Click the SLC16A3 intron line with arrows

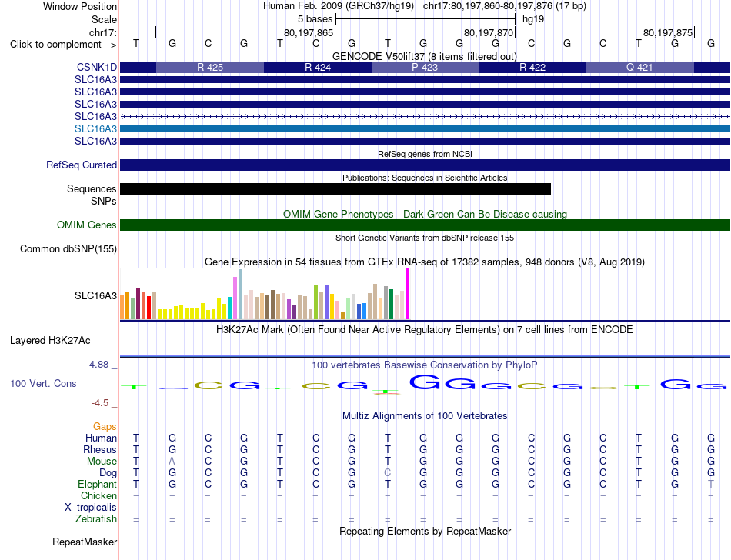[x=426, y=116]
